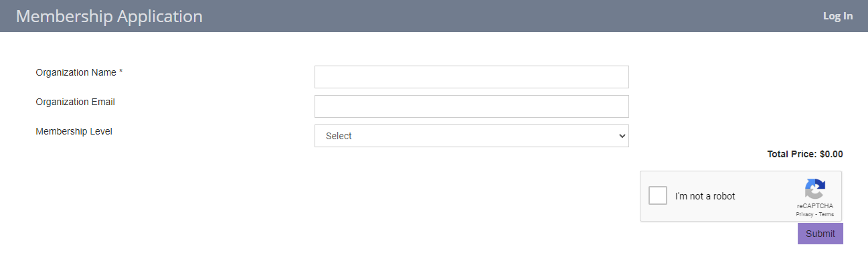Click the Membership Application page title
868x253 pixels.
(109, 16)
